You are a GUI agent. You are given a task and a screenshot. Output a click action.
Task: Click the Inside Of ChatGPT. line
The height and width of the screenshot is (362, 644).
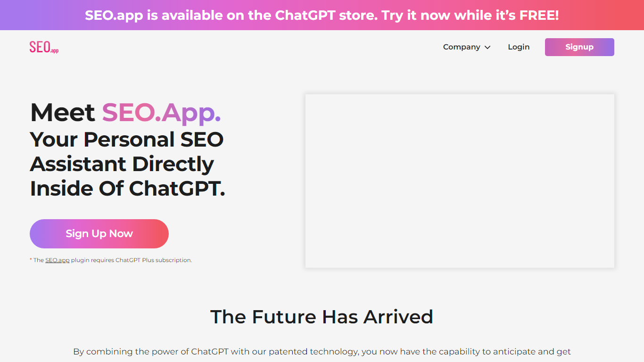[127, 189]
